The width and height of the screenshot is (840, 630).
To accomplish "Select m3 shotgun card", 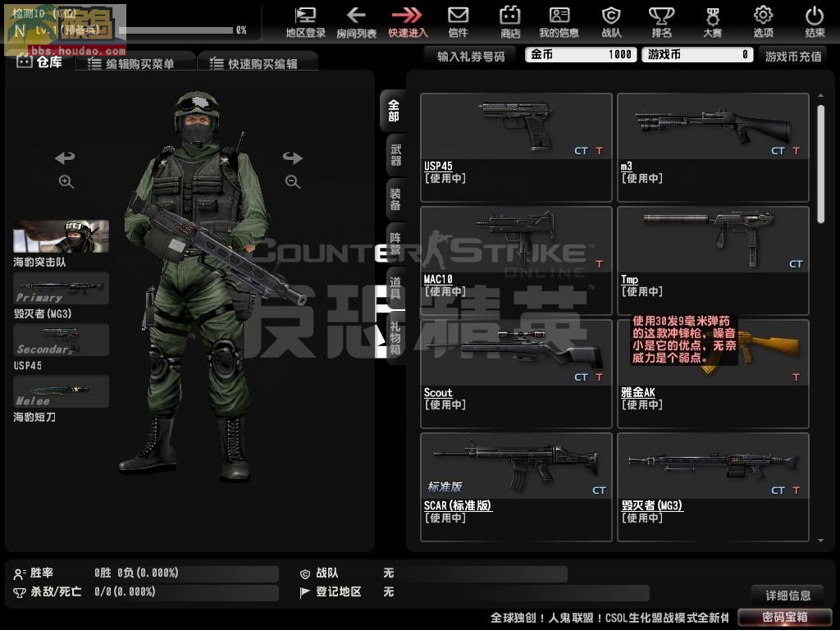I will tap(713, 148).
